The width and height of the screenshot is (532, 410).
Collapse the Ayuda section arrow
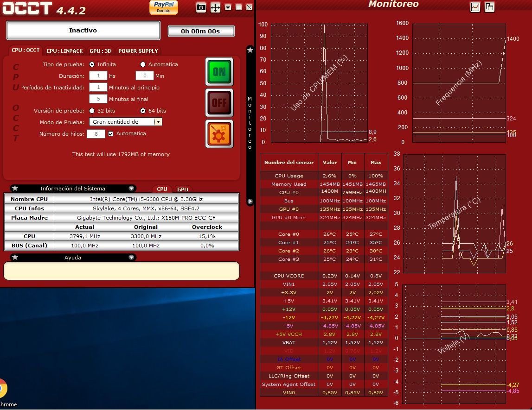[131, 257]
